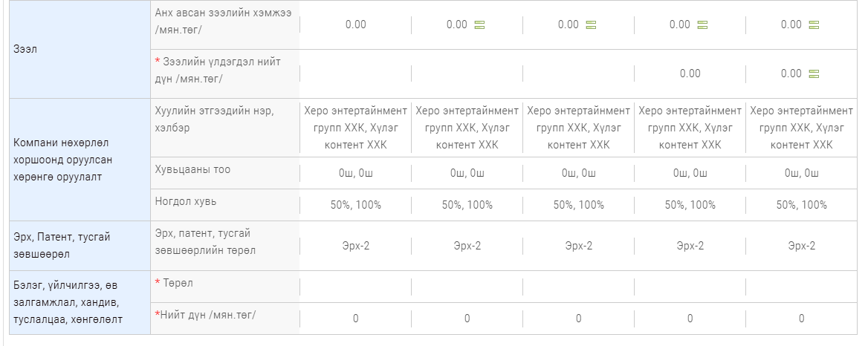
Task: Select the first Эрх-2 value in the license type row
Action: coord(355,246)
